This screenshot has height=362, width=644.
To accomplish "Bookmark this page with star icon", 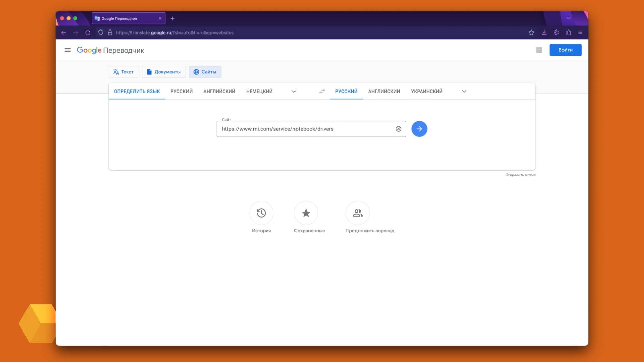I will [x=531, y=33].
